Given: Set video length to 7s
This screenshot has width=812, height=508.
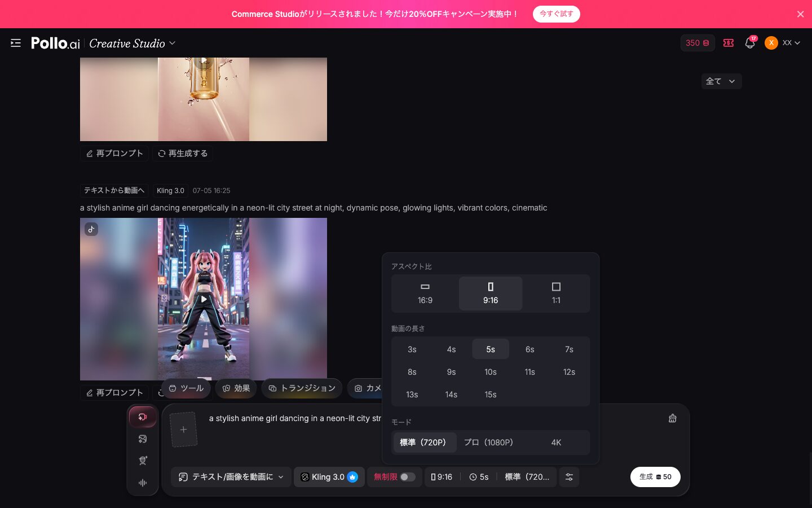Looking at the screenshot, I should tap(569, 349).
